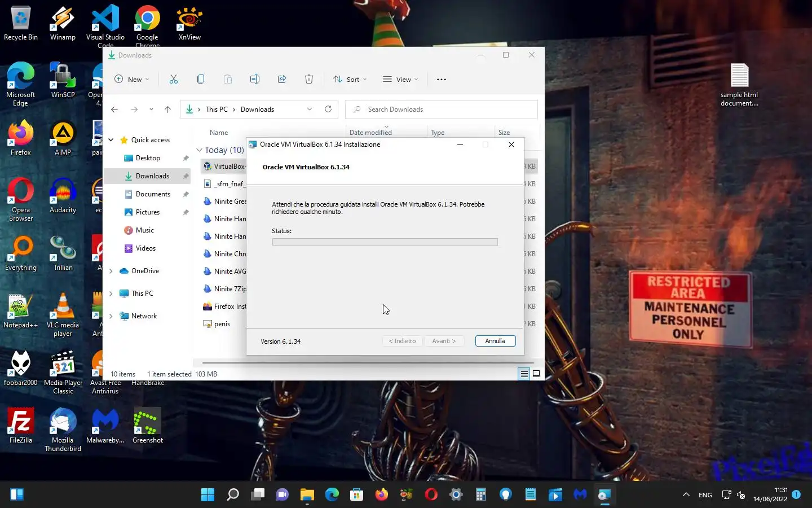This screenshot has height=508, width=812.
Task: Expand the Network tree node
Action: click(111, 316)
